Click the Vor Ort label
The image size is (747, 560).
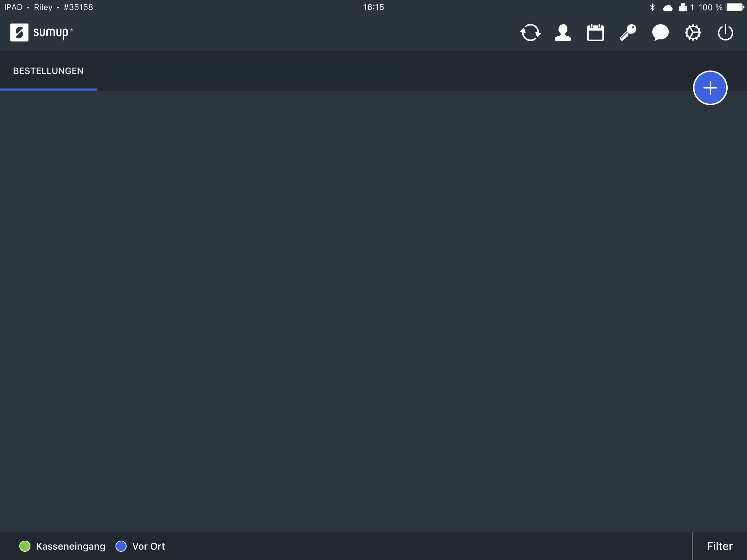tap(148, 546)
